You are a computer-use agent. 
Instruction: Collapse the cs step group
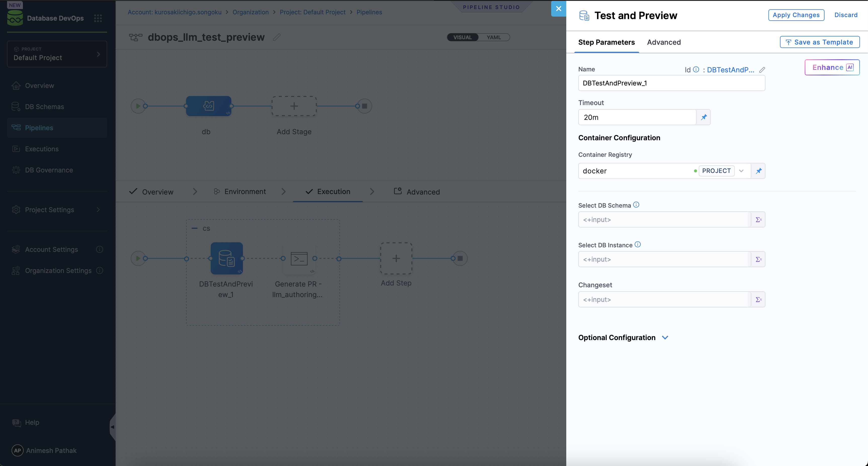pyautogui.click(x=195, y=228)
